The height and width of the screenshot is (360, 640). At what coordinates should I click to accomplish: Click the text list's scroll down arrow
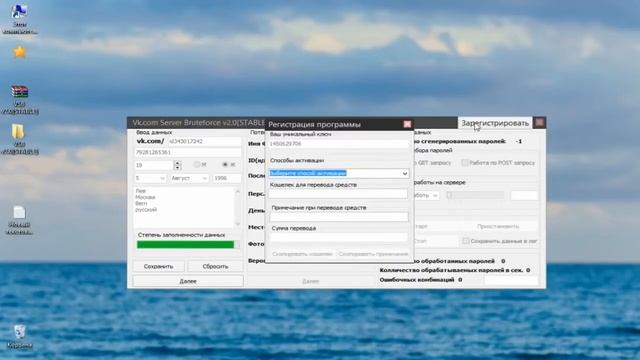coord(238,224)
